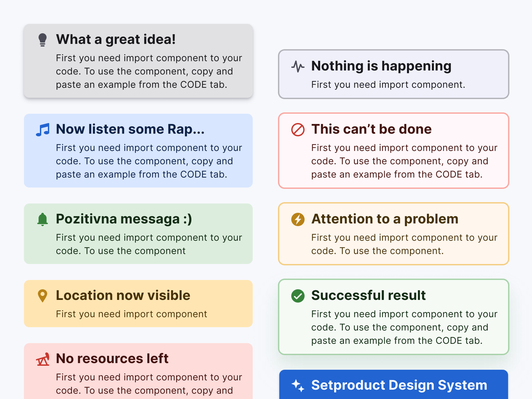The image size is (532, 399).
Task: Click the sparkle icon in the blue footer banner
Action: [x=298, y=386]
